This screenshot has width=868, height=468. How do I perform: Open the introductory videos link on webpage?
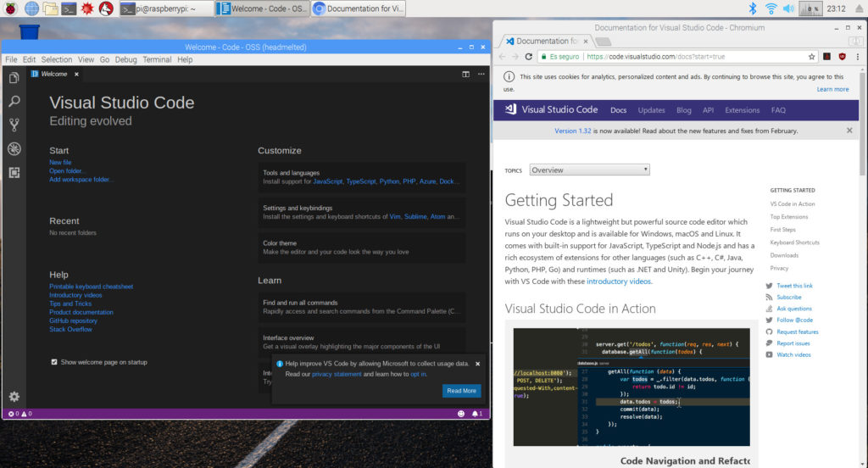click(619, 281)
